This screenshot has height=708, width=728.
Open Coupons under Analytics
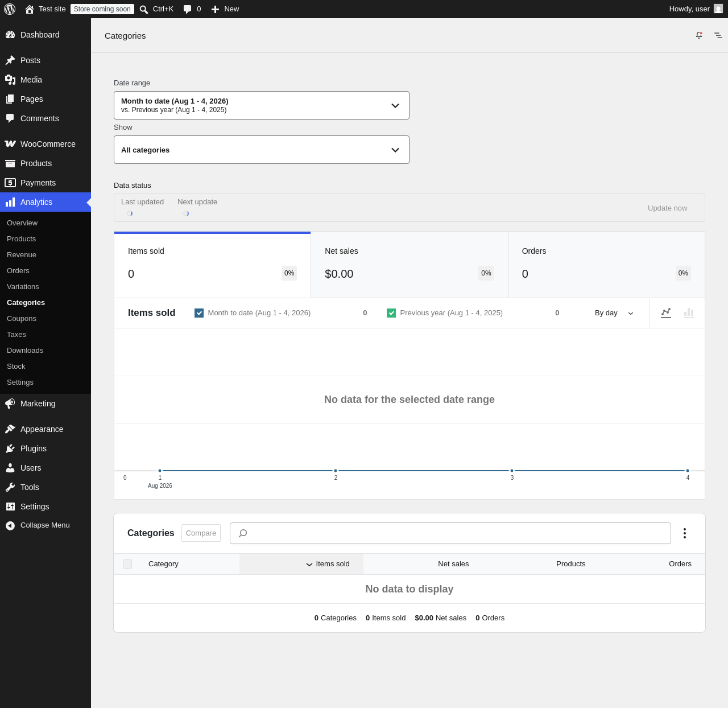point(22,319)
